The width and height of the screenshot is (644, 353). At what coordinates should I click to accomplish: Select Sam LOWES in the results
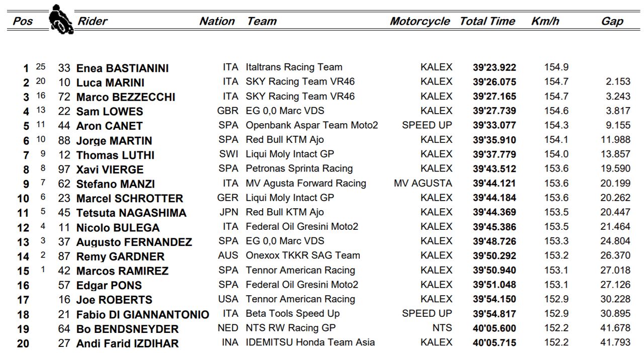pos(110,112)
